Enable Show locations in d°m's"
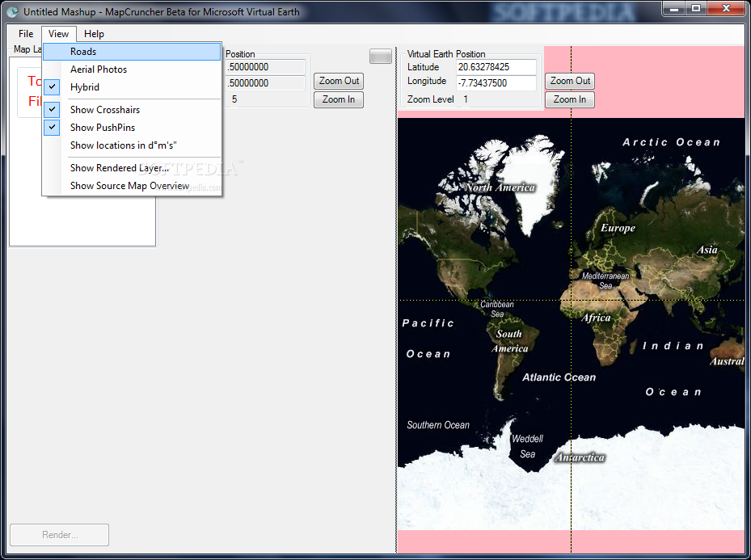Image resolution: width=751 pixels, height=560 pixels. 132,145
